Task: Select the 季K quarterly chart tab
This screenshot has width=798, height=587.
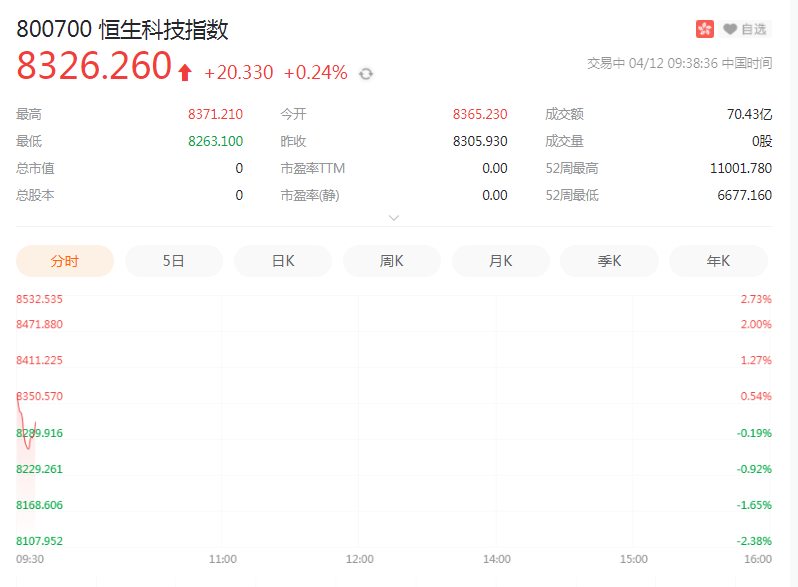Action: (610, 261)
